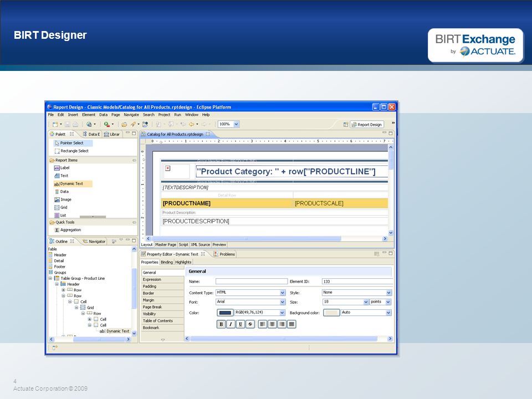The image size is (532, 399).
Task: Open the Expression property category
Action: [x=162, y=279]
